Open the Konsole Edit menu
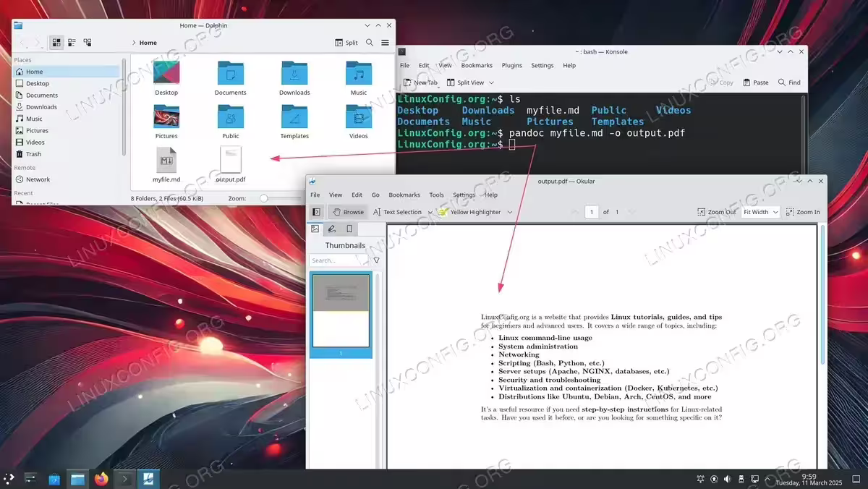The width and height of the screenshot is (868, 489). [x=424, y=65]
